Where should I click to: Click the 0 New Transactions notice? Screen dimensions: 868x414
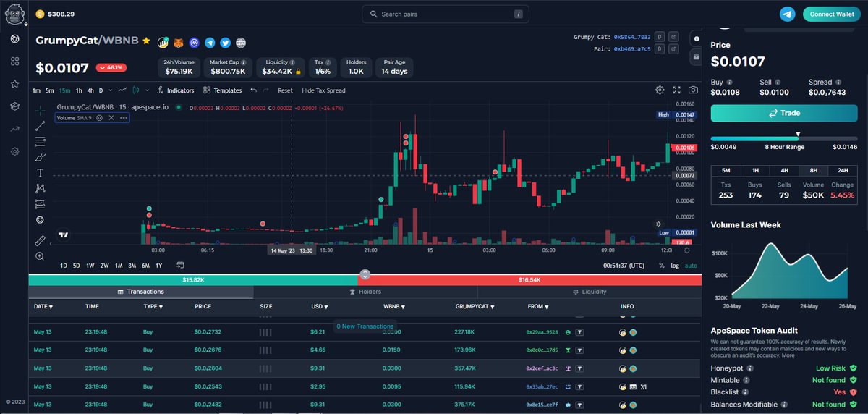(365, 326)
